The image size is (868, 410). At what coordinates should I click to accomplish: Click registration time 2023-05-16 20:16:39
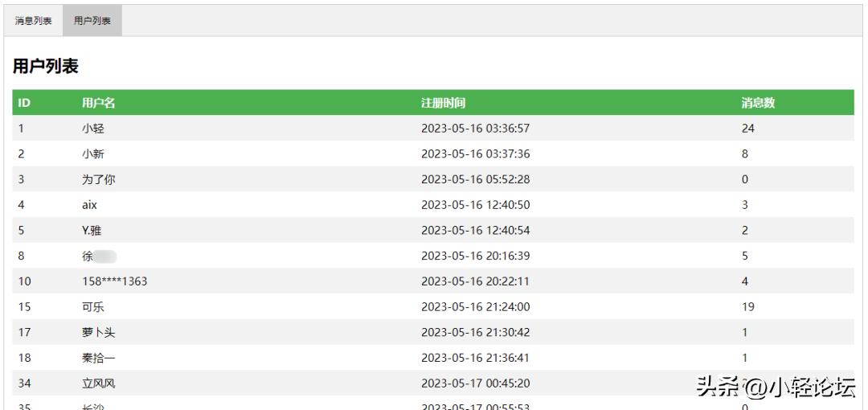(x=475, y=256)
